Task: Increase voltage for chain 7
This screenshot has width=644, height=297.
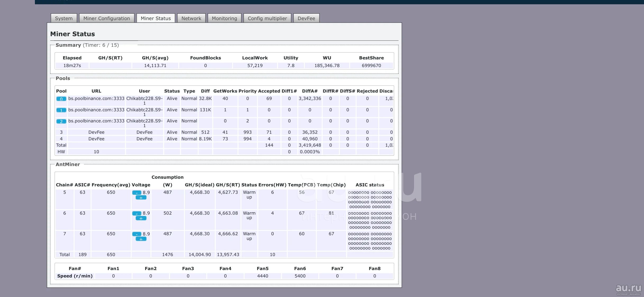Action: (x=141, y=239)
